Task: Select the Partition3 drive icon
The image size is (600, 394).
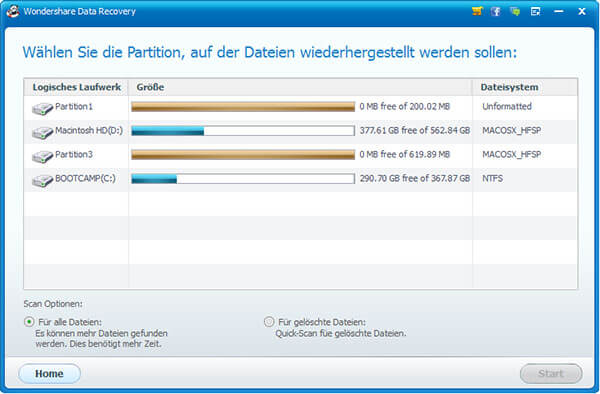Action: (42, 156)
